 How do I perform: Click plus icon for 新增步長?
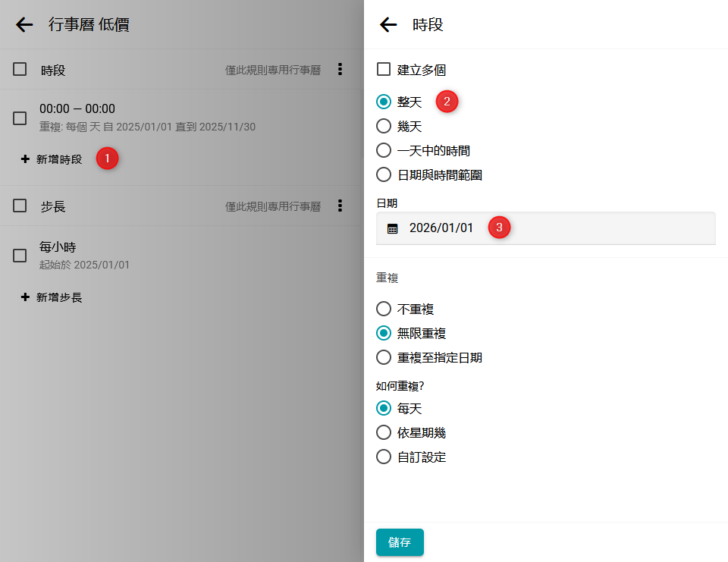coord(25,297)
